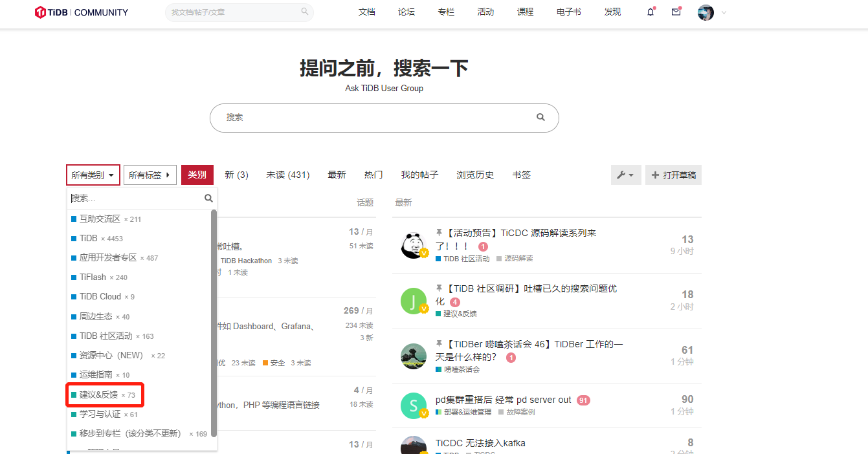The width and height of the screenshot is (868, 454).
Task: Click the 安全 subcategory link
Action: [274, 363]
